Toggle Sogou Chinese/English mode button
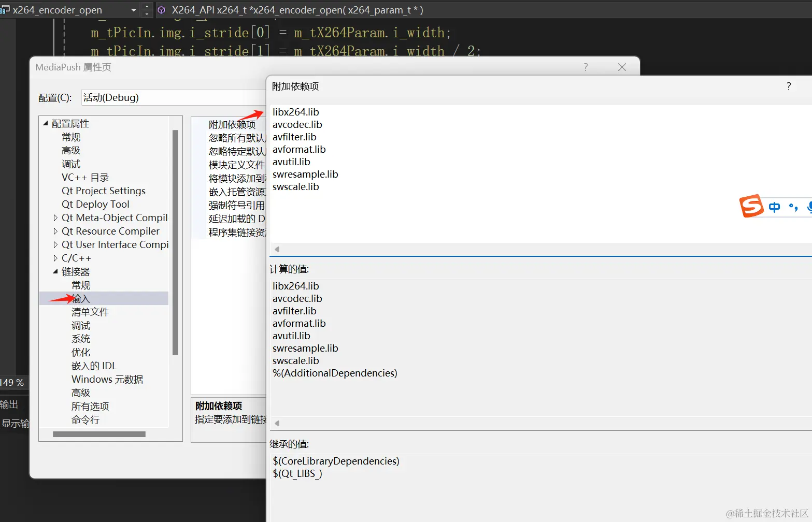The width and height of the screenshot is (812, 522). [x=774, y=207]
